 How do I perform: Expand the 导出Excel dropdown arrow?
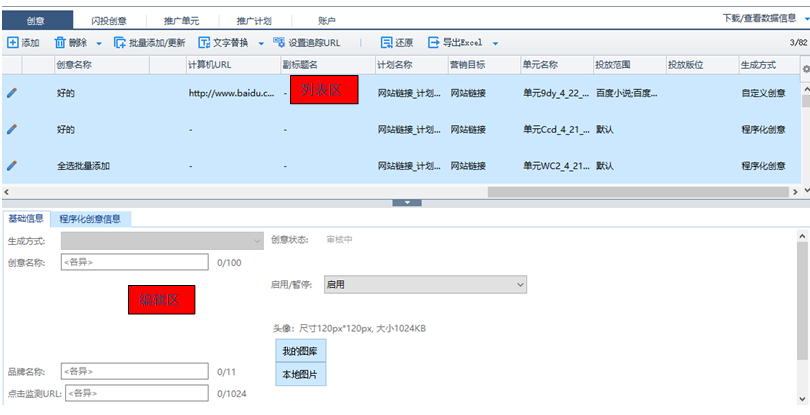[x=495, y=44]
